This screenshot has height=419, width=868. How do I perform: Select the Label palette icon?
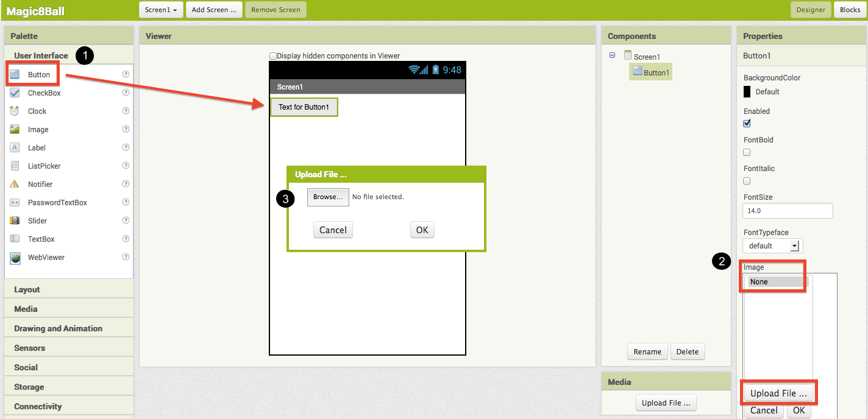pyautogui.click(x=15, y=147)
